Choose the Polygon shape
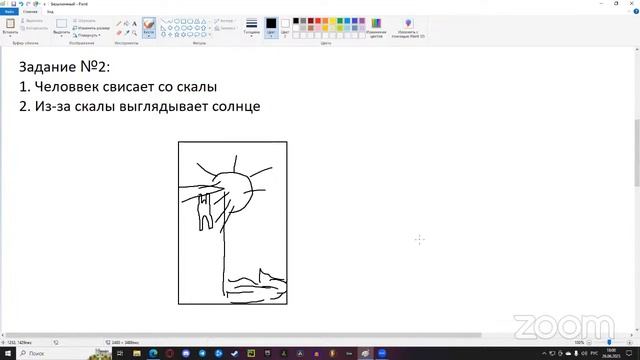 (197, 21)
